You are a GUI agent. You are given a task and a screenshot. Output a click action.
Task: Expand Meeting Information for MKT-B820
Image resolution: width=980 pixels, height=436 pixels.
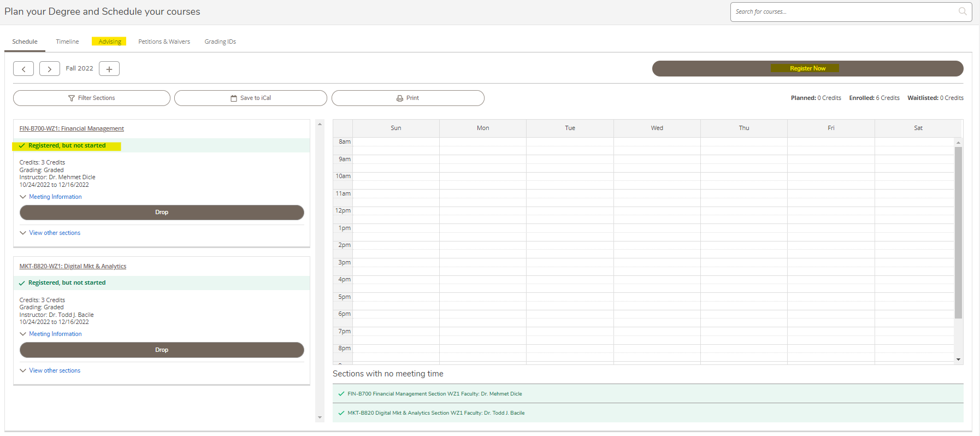click(55, 334)
